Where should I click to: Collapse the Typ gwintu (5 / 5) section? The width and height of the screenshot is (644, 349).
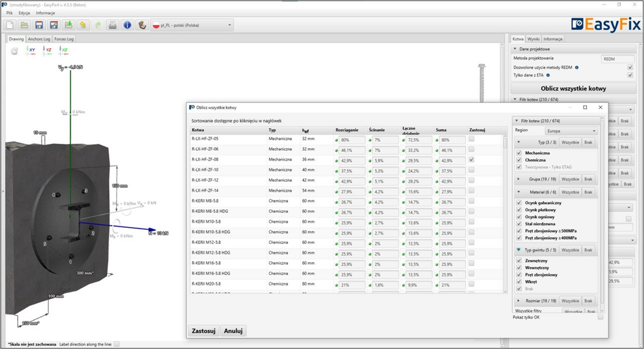[x=519, y=250]
